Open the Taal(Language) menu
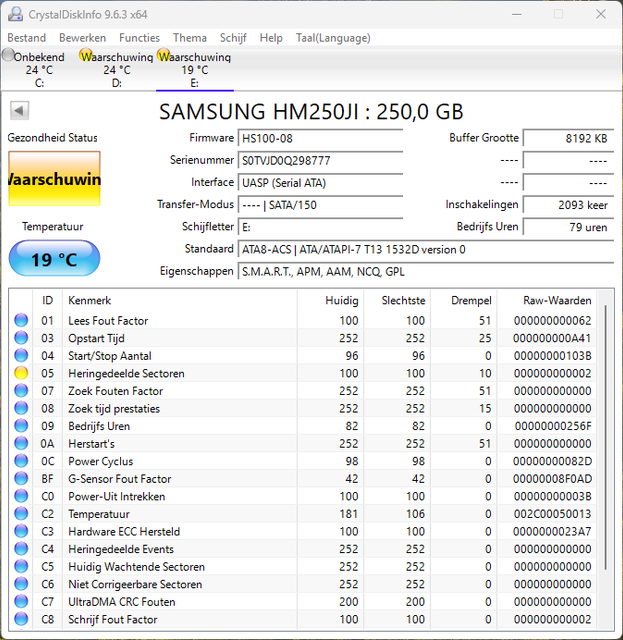This screenshot has height=640, width=623. click(333, 38)
